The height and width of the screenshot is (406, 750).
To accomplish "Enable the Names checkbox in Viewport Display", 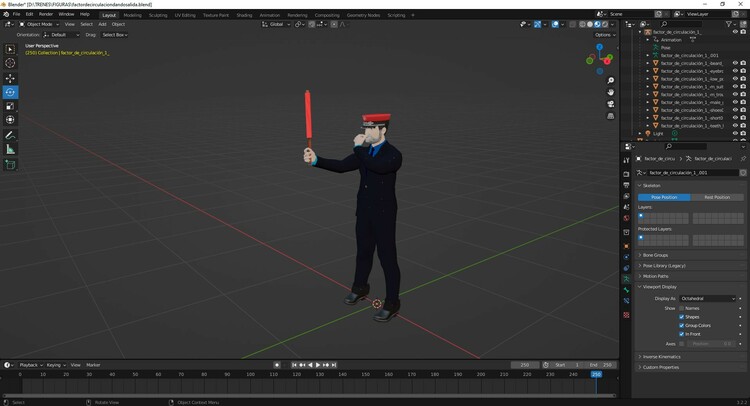I will coord(682,308).
